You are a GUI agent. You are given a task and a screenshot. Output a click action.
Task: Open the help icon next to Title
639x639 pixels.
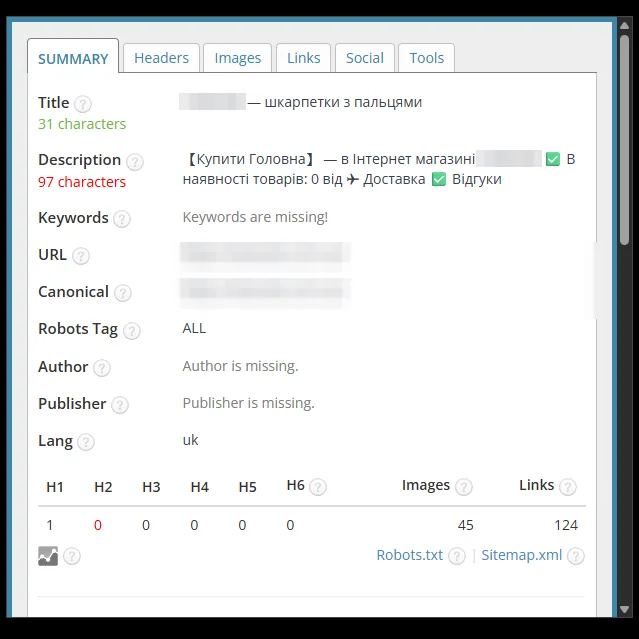(x=83, y=104)
